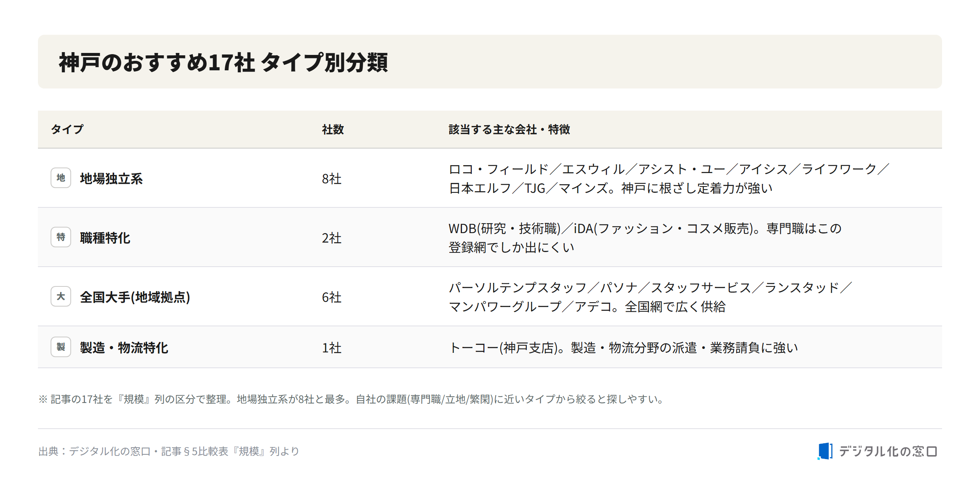Click the 6社 count cell
Screen dimensions: 980x497
tap(332, 297)
